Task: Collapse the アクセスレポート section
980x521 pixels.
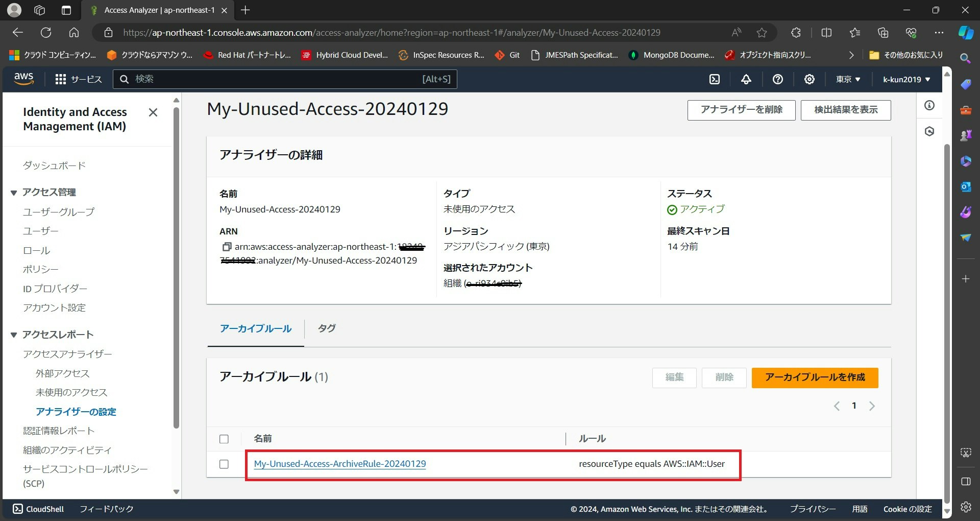Action: pyautogui.click(x=14, y=335)
